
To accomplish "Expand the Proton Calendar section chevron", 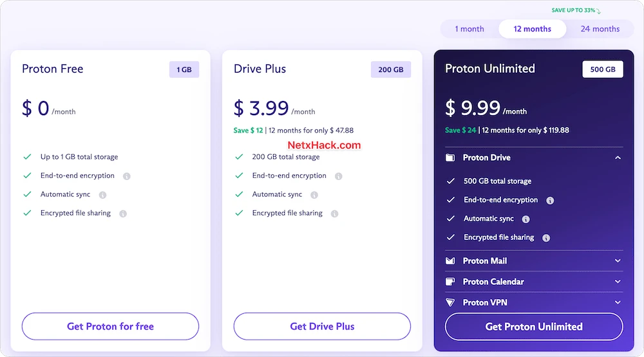I will click(x=618, y=282).
